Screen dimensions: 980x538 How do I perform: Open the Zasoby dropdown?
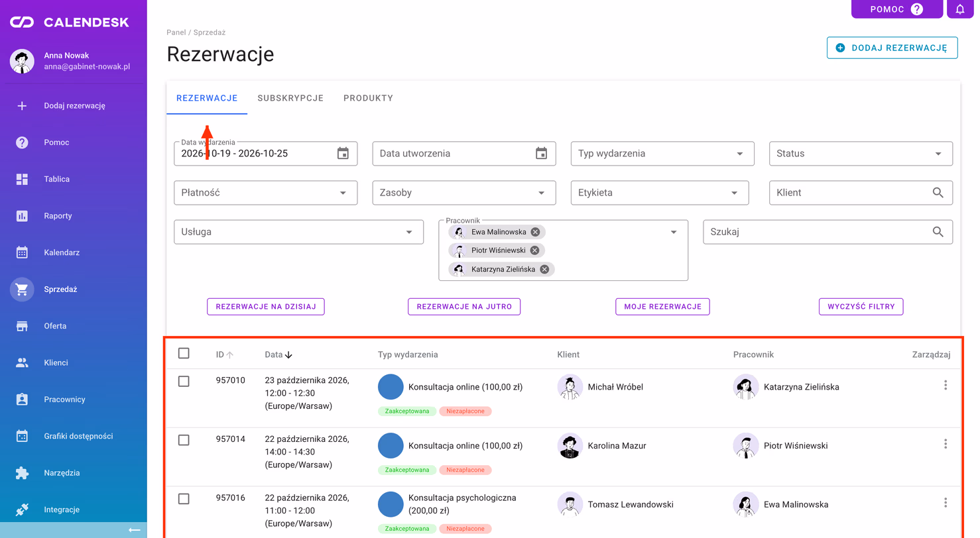click(x=464, y=193)
